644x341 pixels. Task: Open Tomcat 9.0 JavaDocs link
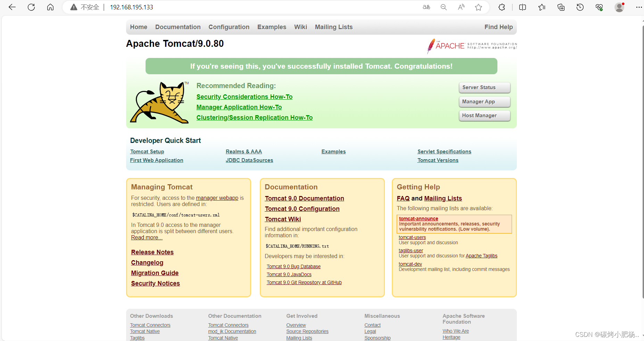pos(289,274)
